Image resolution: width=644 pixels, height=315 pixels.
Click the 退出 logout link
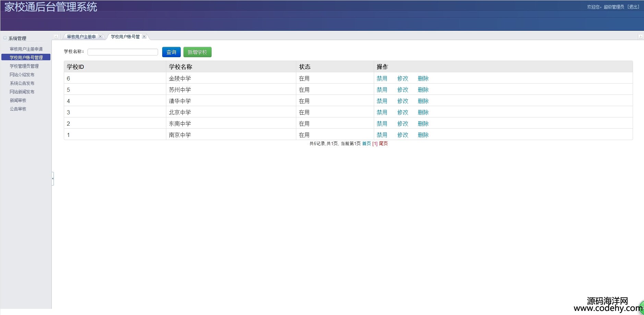tap(633, 7)
